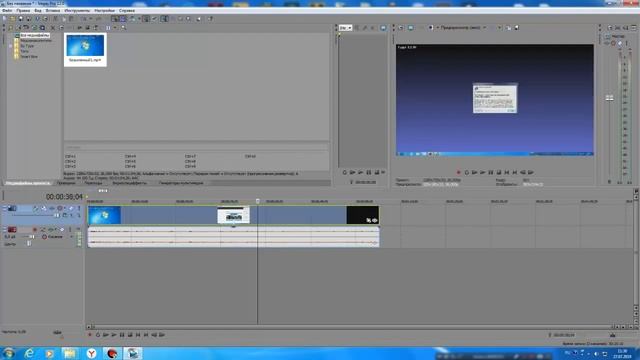Image resolution: width=640 pixels, height=360 pixels.
Task: Switch to the Видеоспецэффекты tab
Action: [130, 183]
